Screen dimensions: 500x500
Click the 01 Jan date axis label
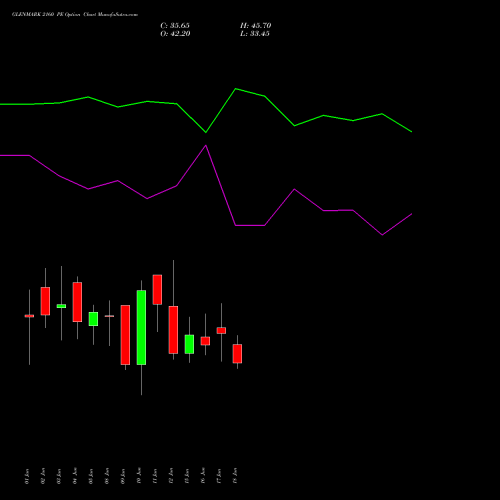pyautogui.click(x=27, y=476)
